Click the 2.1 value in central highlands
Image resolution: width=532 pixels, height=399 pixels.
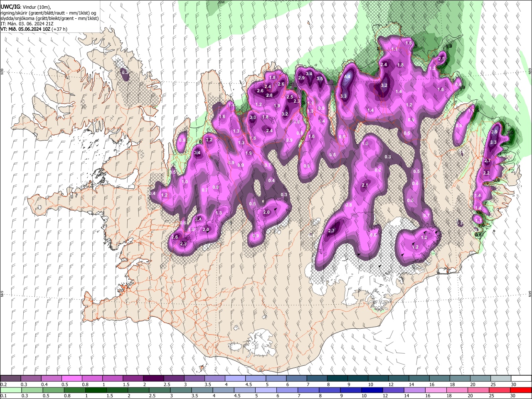[x=365, y=185]
